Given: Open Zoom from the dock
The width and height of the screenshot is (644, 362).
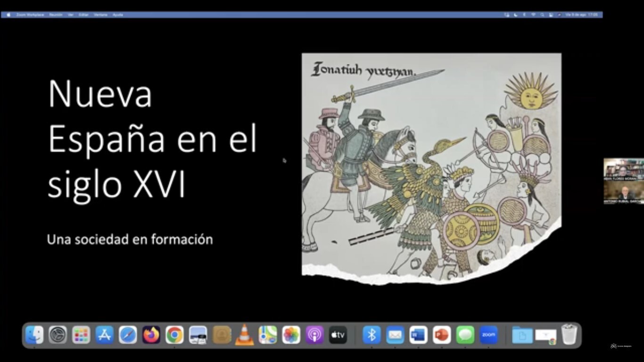Looking at the screenshot, I should tap(489, 335).
